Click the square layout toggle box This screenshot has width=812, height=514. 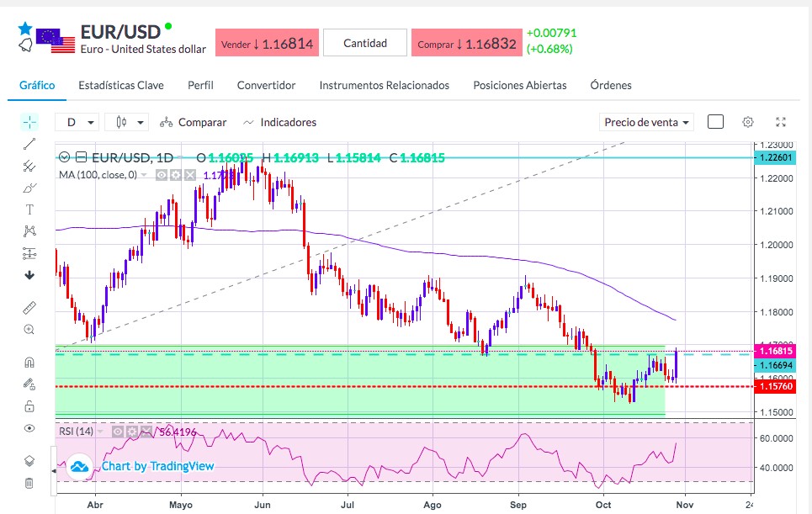click(715, 122)
